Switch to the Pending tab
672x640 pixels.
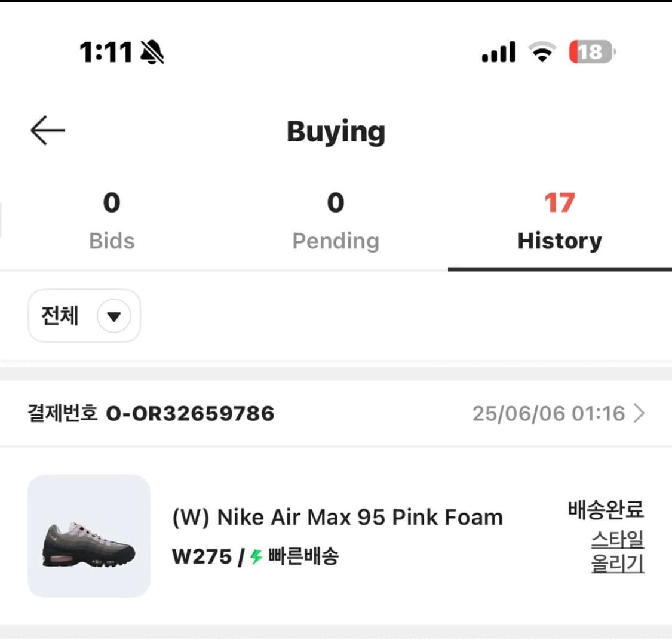[336, 221]
